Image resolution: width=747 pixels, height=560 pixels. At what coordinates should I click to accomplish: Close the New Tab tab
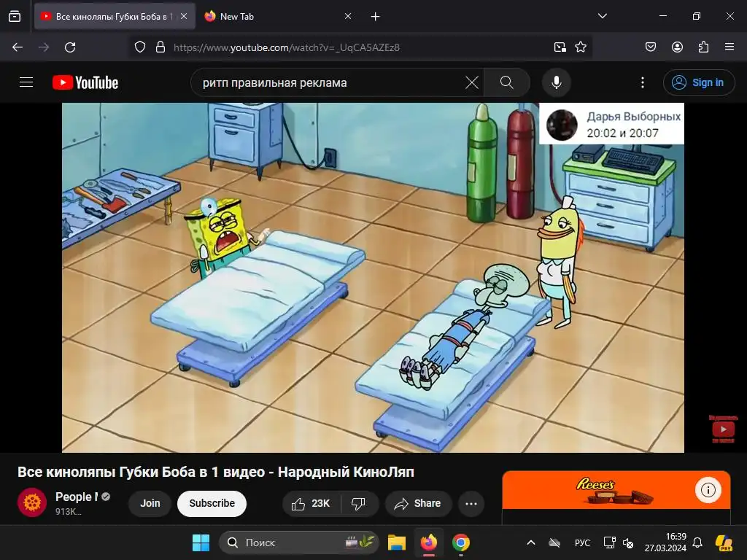point(348,16)
